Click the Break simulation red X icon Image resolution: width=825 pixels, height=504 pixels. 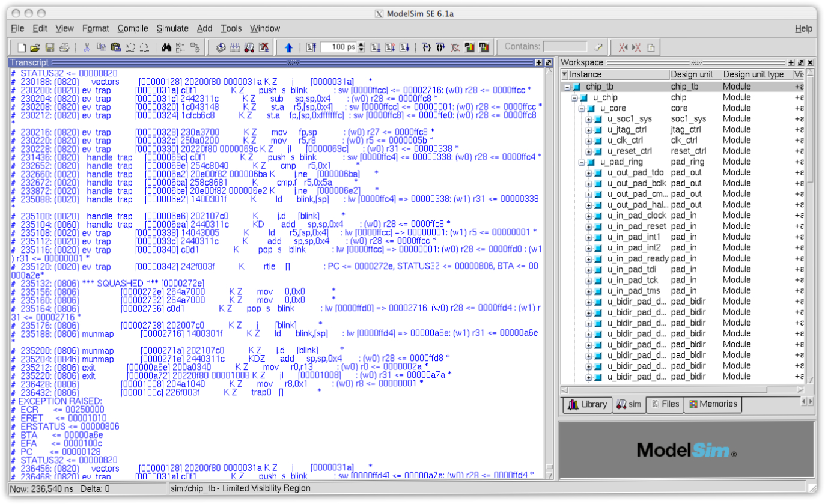[x=263, y=47]
